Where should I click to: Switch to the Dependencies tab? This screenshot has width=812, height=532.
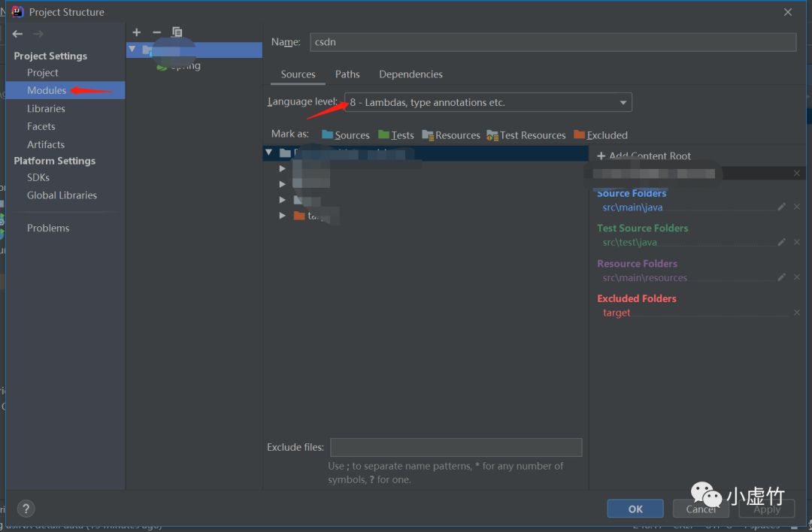pos(411,74)
